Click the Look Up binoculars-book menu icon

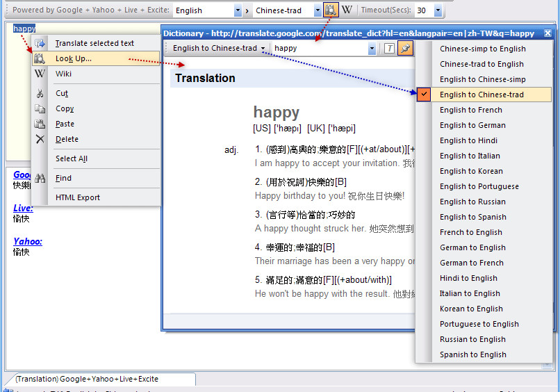coord(40,58)
